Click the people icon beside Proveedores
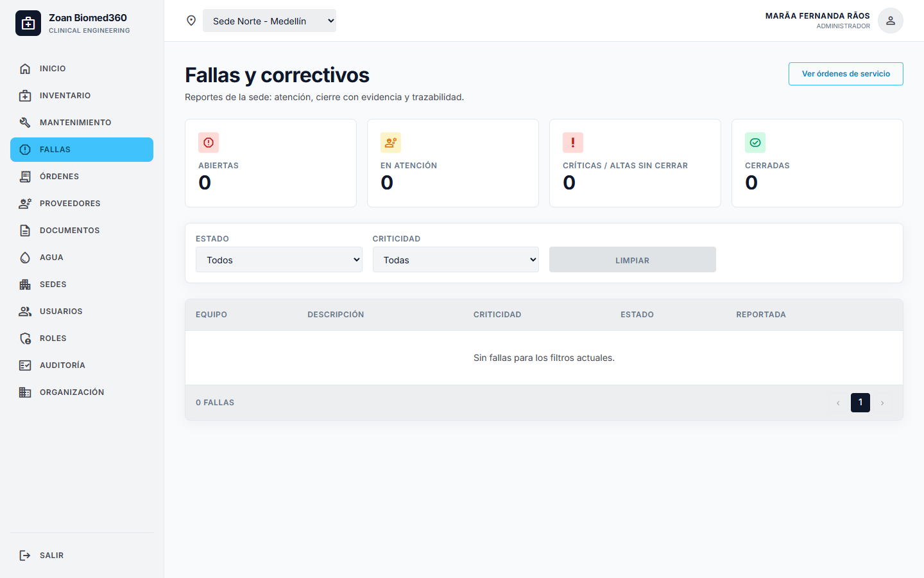The height and width of the screenshot is (578, 924). (25, 204)
